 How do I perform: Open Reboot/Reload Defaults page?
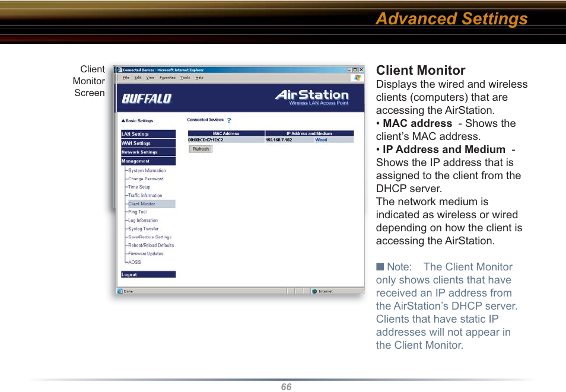click(151, 245)
